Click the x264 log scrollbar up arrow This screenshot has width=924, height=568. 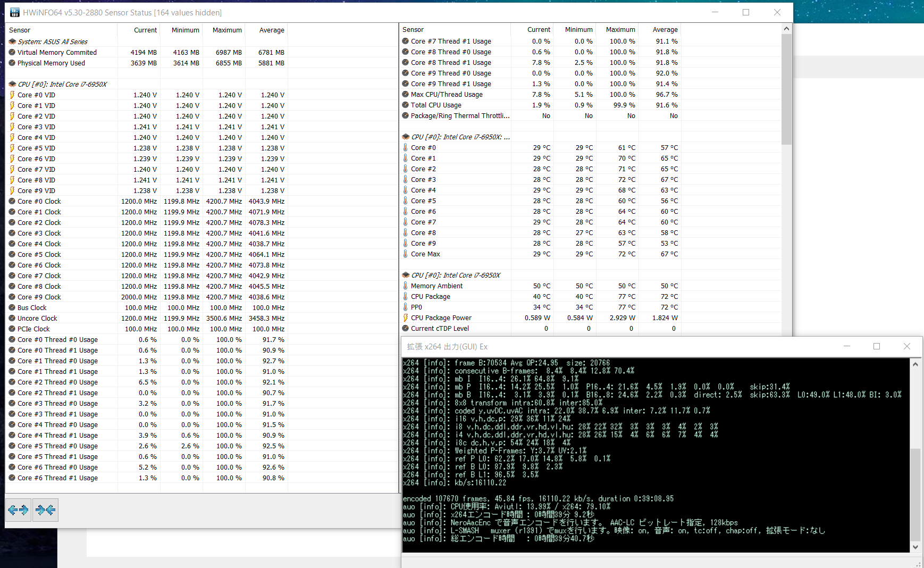pyautogui.click(x=915, y=364)
